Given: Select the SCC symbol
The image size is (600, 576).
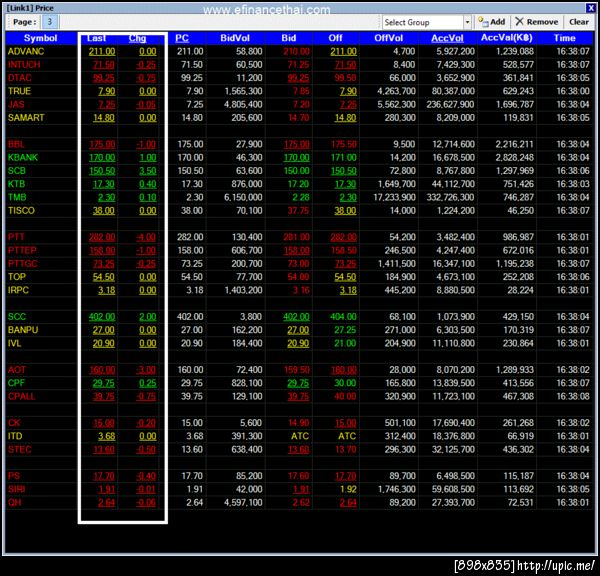Looking at the screenshot, I should coord(17,317).
